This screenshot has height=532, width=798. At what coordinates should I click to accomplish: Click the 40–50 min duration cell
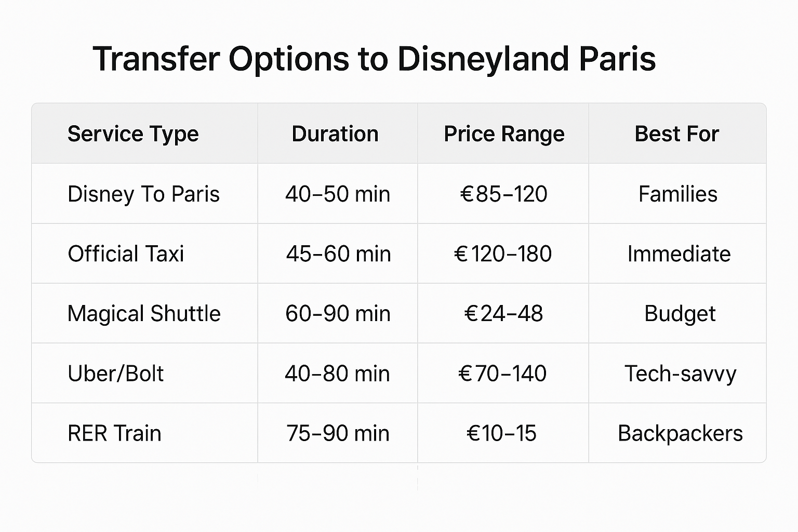(338, 194)
